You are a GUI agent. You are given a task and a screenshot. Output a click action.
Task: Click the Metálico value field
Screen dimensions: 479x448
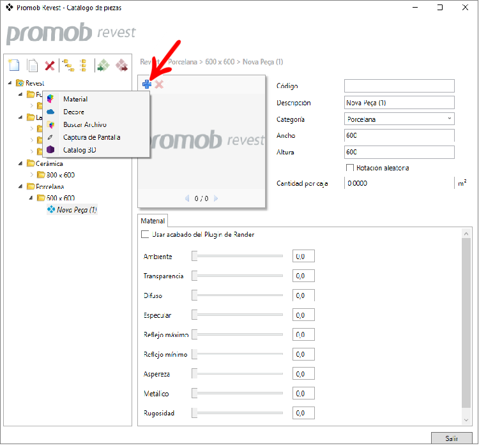303,393
